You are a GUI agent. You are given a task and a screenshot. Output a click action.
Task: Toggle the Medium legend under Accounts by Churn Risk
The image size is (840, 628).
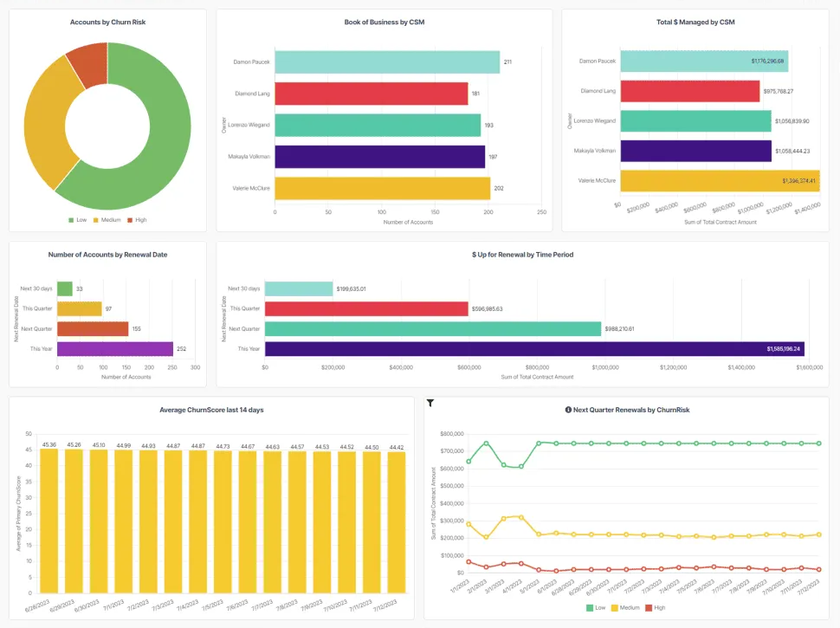(107, 220)
